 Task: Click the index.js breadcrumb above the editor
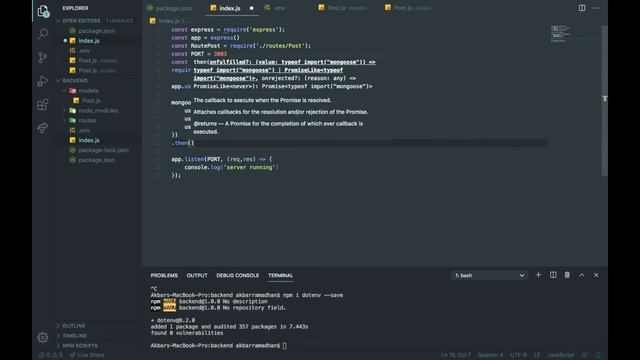click(168, 21)
